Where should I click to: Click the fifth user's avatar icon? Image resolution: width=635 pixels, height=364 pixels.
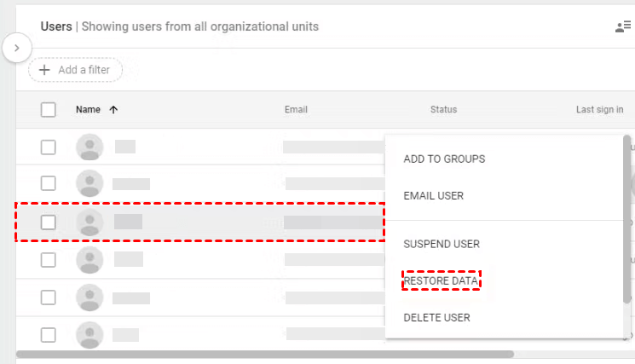pos(89,298)
